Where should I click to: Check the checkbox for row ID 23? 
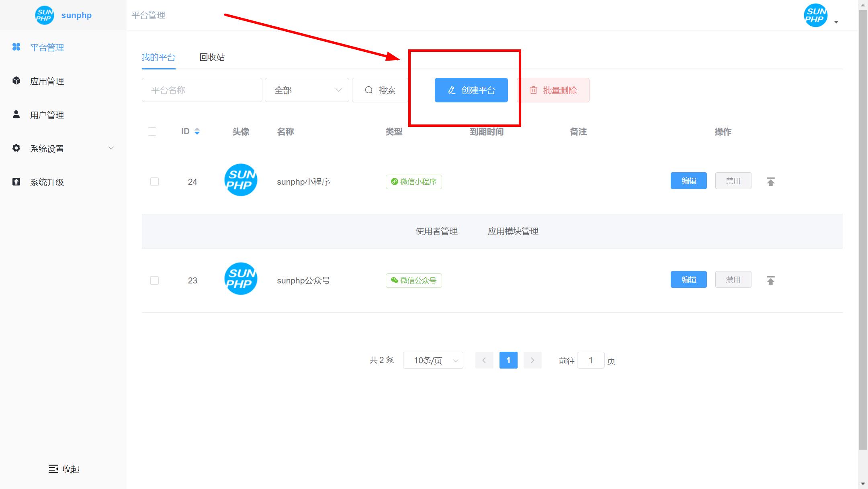154,280
